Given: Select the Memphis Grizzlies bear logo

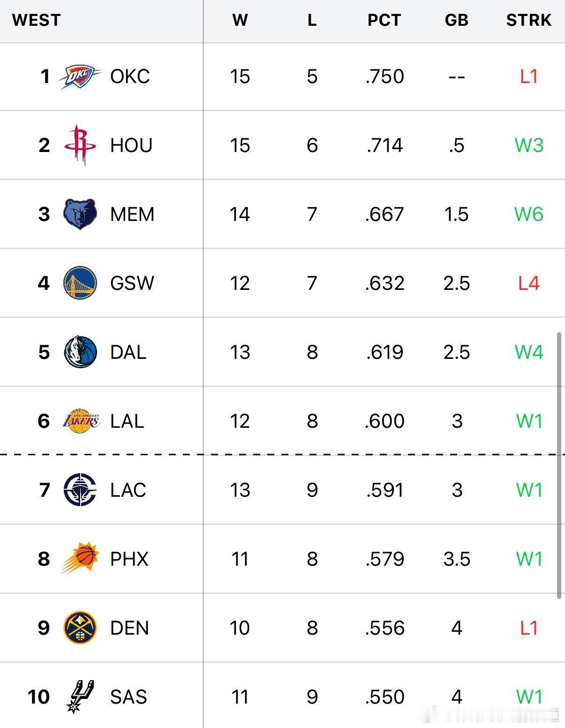Looking at the screenshot, I should [80, 214].
